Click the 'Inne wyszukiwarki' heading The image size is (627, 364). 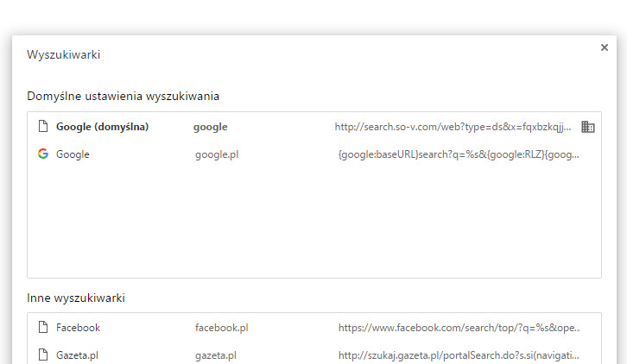[76, 298]
